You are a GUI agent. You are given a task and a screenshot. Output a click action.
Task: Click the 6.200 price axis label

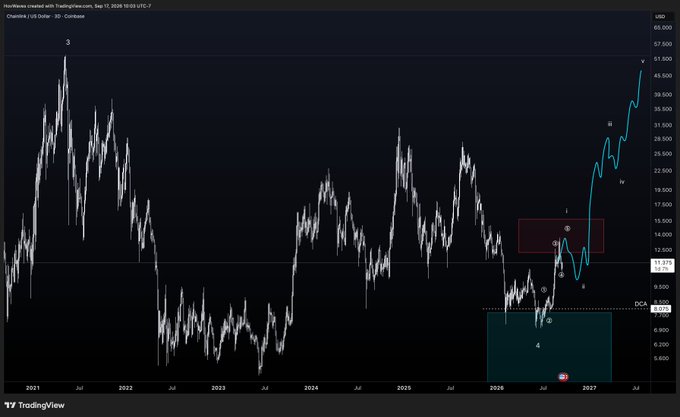pos(661,345)
